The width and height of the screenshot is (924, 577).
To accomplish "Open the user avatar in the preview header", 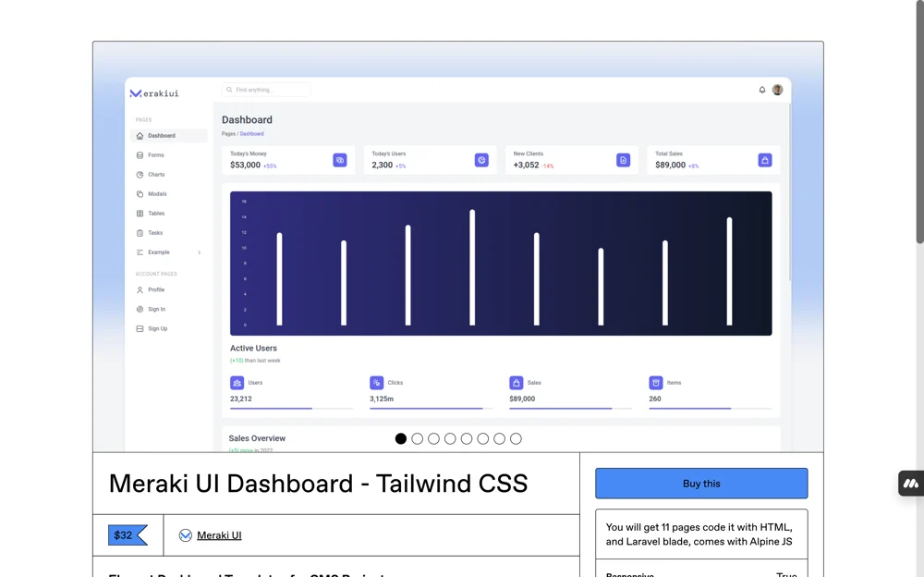I will 778,90.
